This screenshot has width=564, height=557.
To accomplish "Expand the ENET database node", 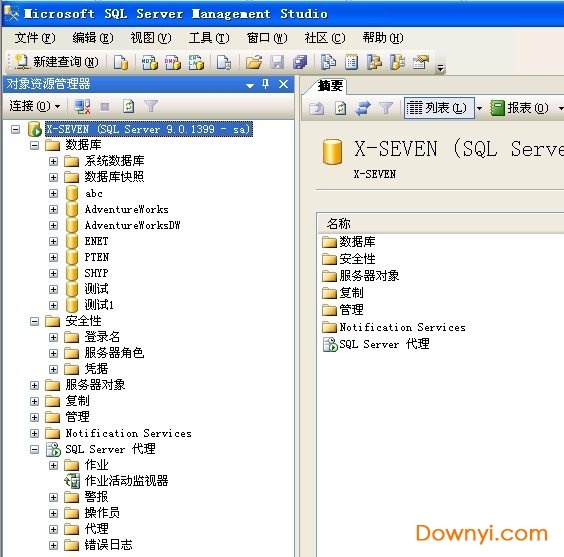I will pos(54,241).
